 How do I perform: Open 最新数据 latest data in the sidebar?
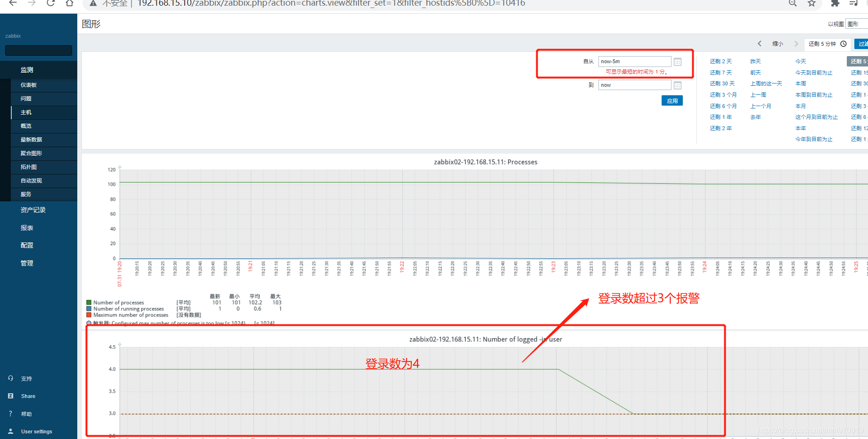coord(44,140)
